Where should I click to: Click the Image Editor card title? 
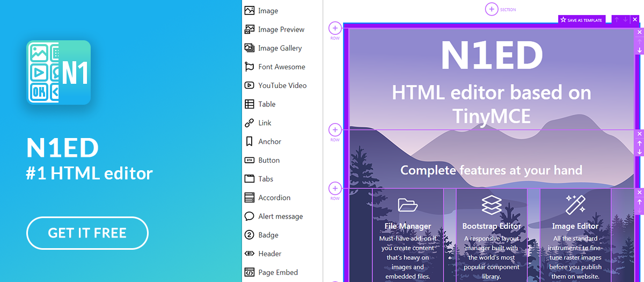575,226
